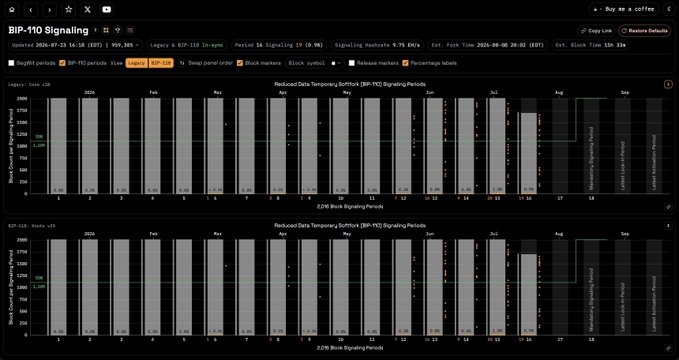Click the Legacy: Core v28 panel label

(29, 85)
